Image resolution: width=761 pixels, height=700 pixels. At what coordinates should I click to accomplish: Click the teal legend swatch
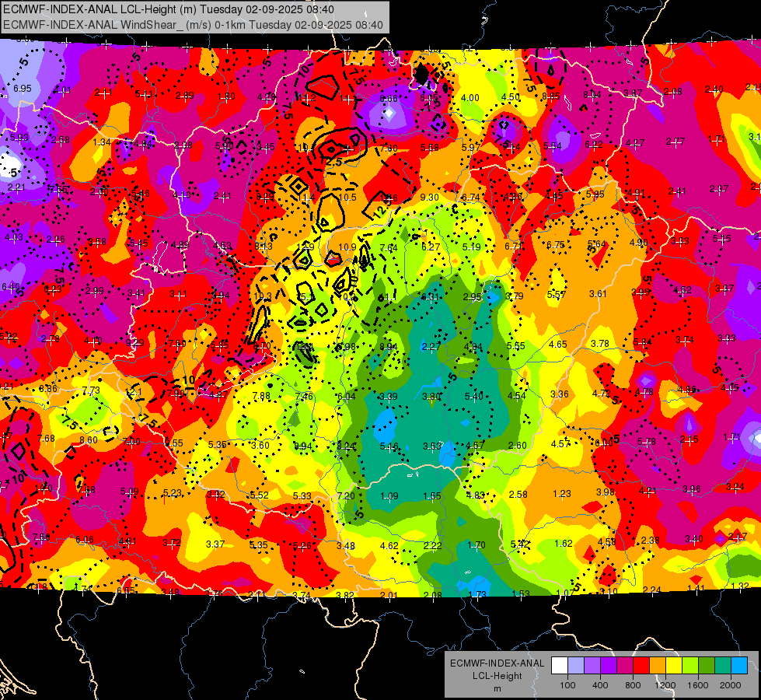(x=722, y=666)
